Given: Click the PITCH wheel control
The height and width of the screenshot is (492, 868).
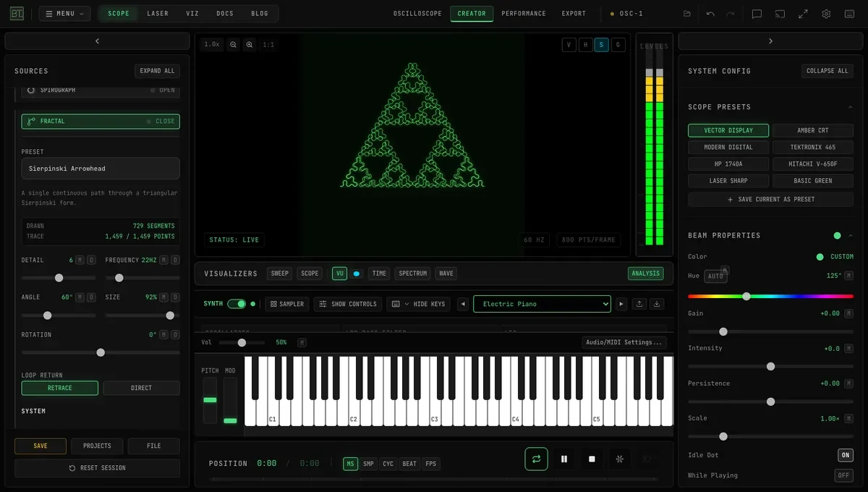Looking at the screenshot, I should coord(210,400).
